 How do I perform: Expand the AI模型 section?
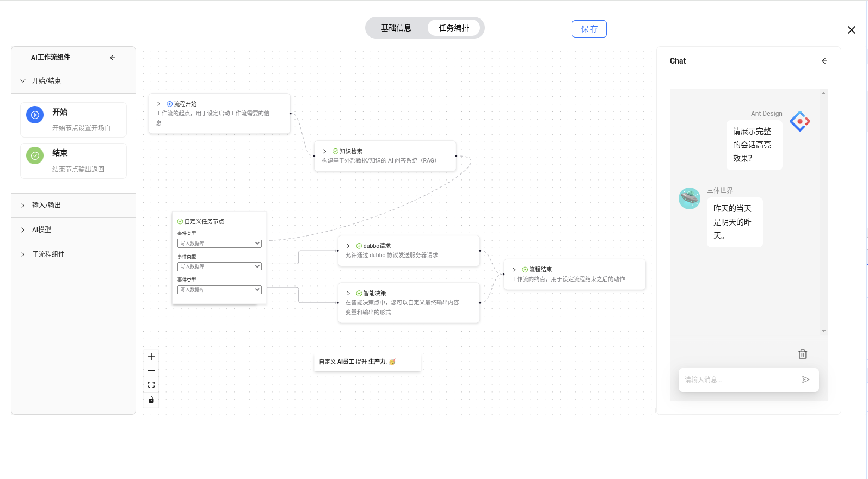point(73,230)
